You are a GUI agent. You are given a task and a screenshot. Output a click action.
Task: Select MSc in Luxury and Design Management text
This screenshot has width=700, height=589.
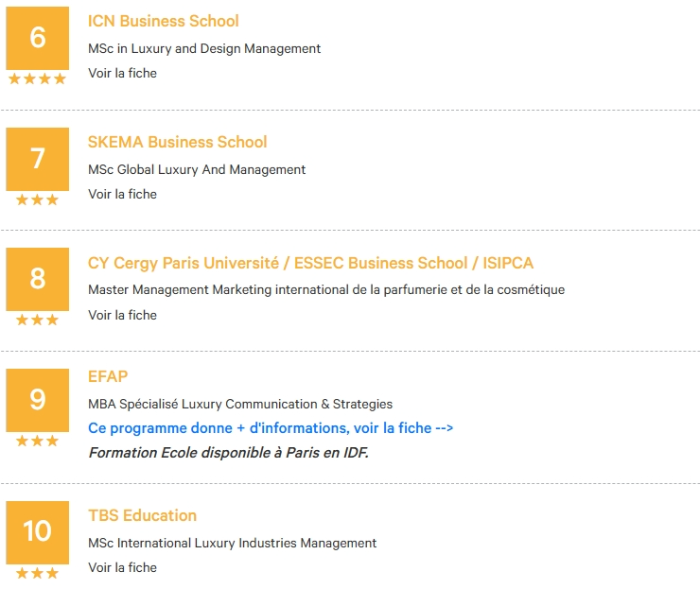(204, 48)
